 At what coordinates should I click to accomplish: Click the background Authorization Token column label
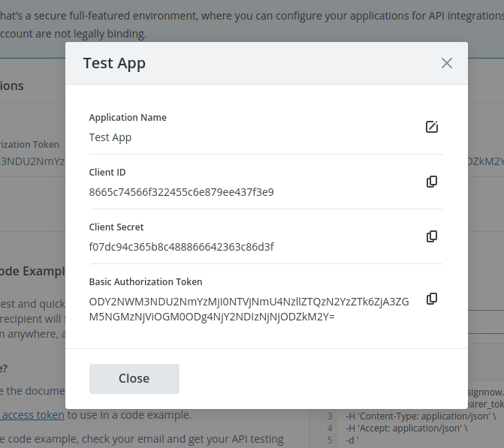30,145
